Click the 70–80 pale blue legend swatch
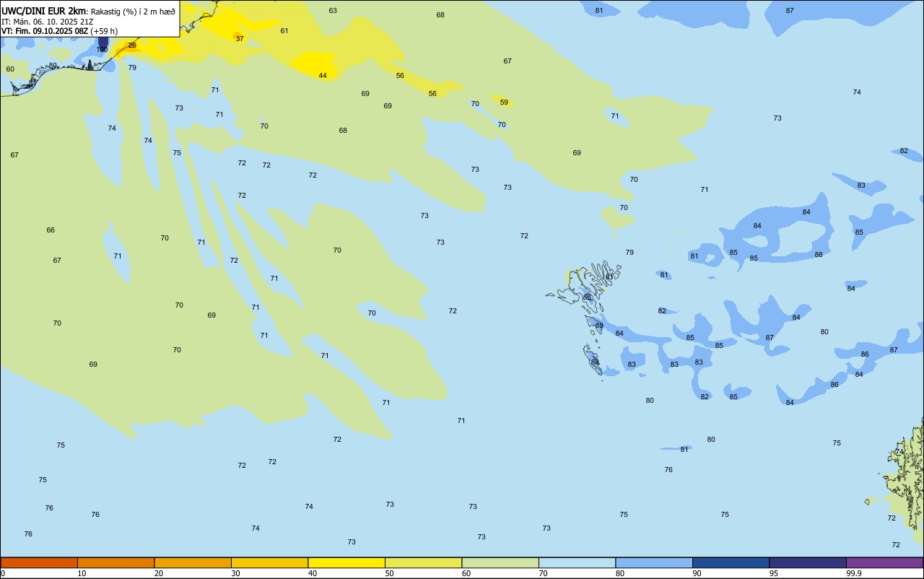 click(577, 562)
